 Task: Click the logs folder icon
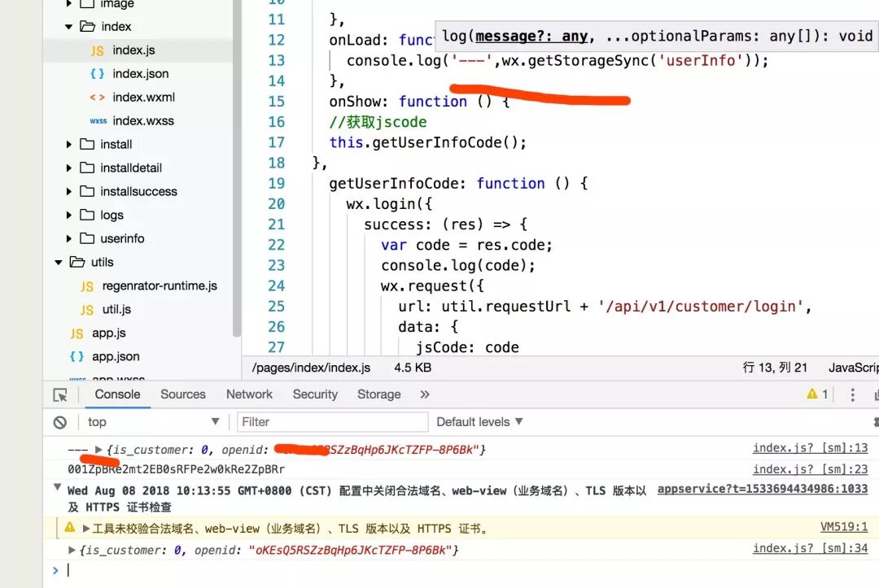click(87, 215)
